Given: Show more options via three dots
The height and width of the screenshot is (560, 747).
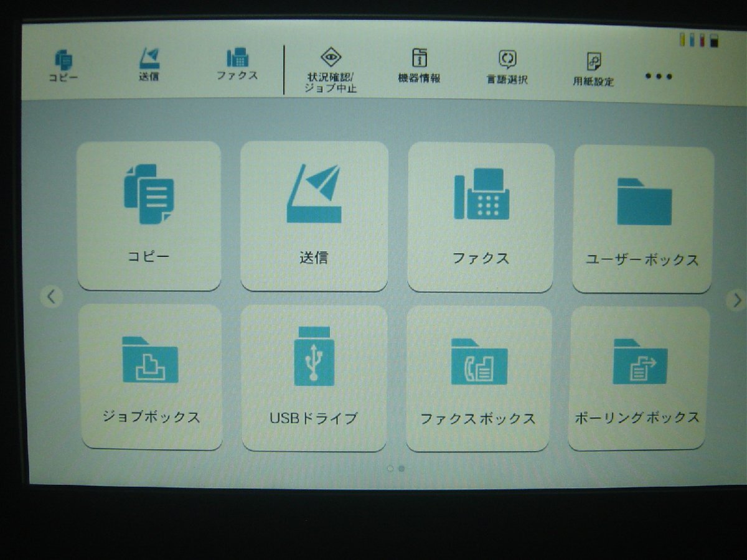Looking at the screenshot, I should [x=658, y=77].
